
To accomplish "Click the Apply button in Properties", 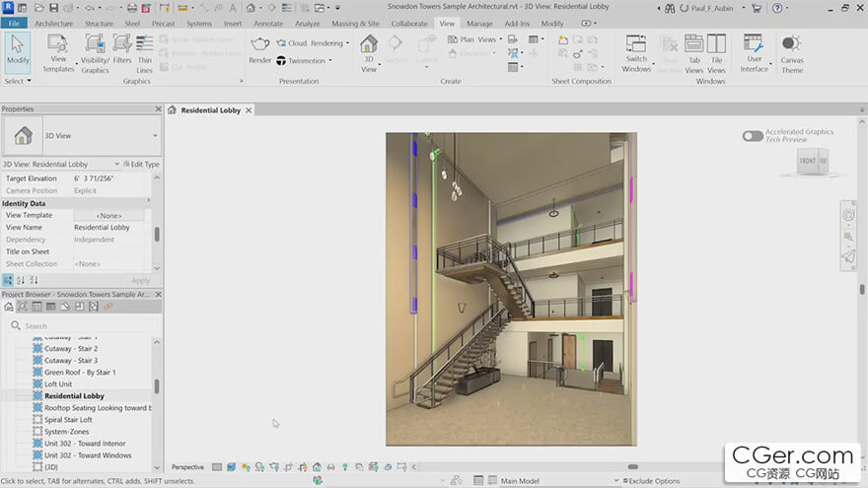I will (x=141, y=281).
